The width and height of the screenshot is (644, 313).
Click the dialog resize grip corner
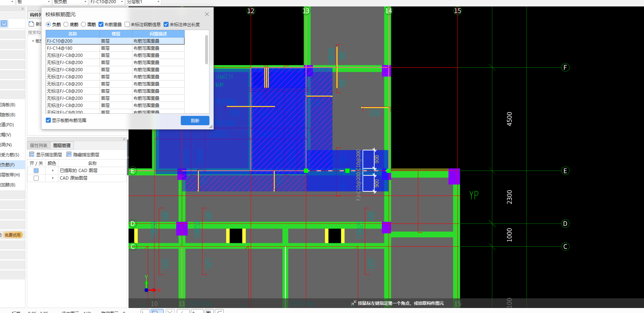coord(211,127)
